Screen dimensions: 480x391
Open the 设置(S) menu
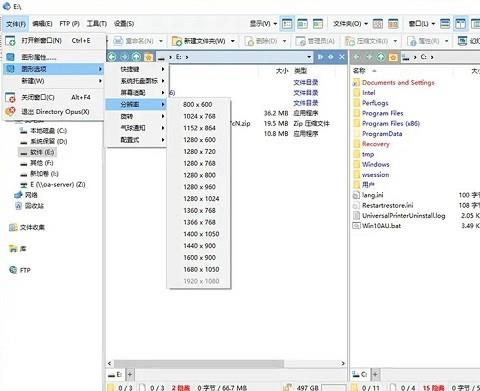[124, 24]
